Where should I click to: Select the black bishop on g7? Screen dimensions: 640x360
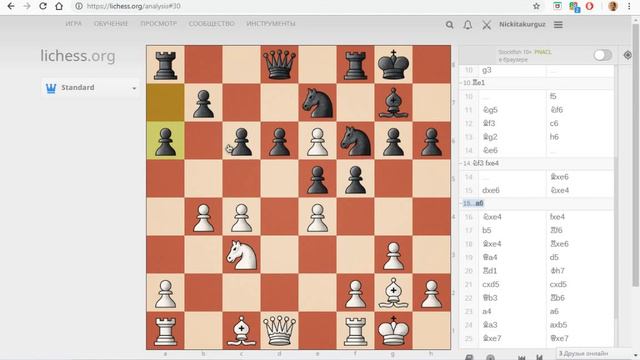click(393, 102)
